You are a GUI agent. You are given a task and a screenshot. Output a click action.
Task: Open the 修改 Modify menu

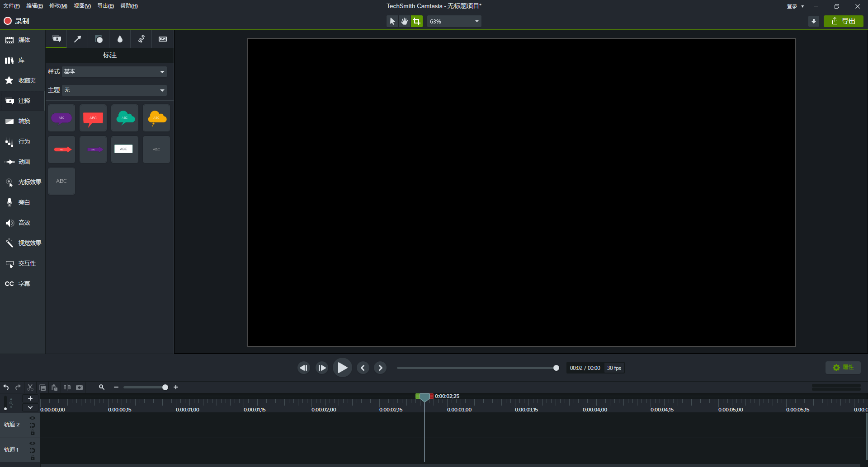[x=58, y=6]
